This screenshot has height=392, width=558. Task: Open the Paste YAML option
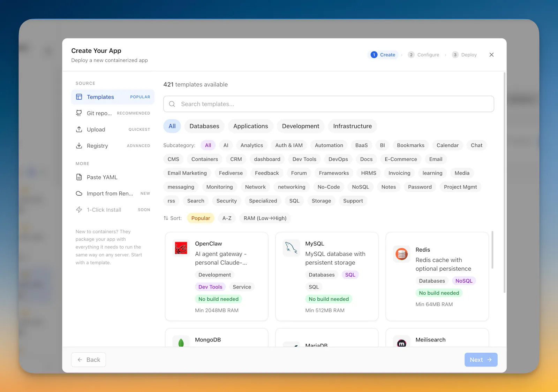click(113, 177)
